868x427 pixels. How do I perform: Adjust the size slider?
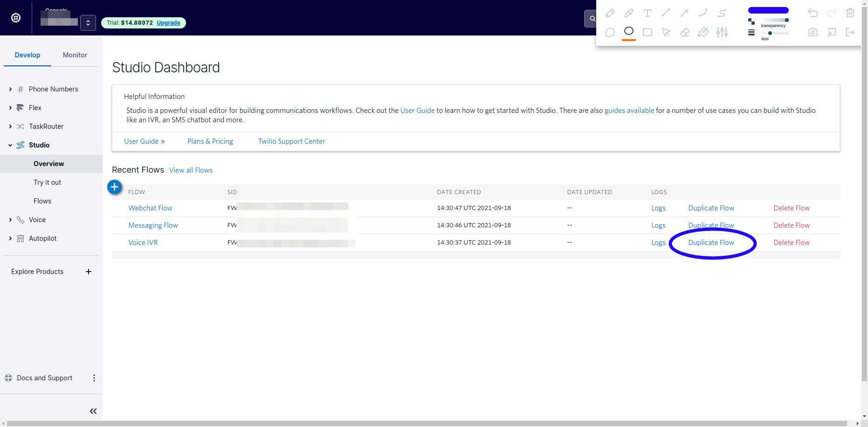774,33
